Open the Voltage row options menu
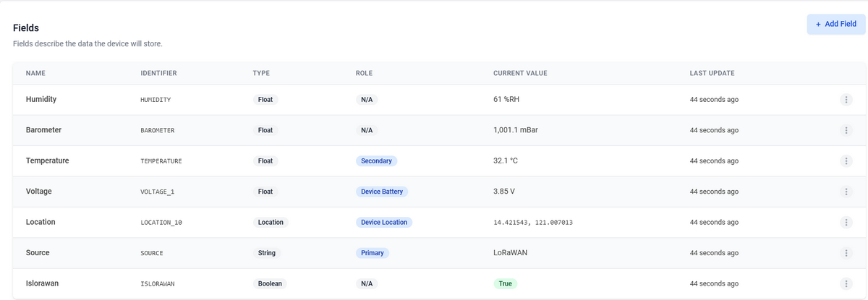 click(x=846, y=192)
